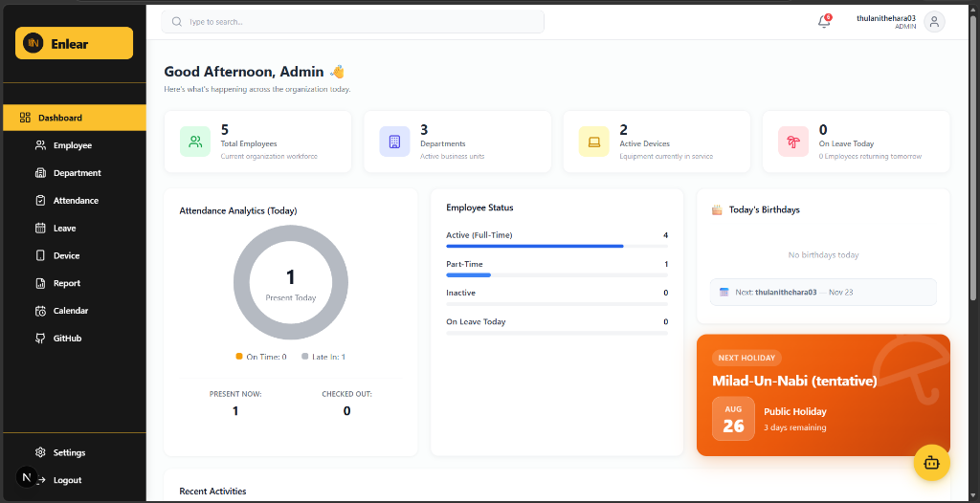This screenshot has height=503, width=980.
Task: Click the CHECKED OUT: label
Action: [346, 394]
